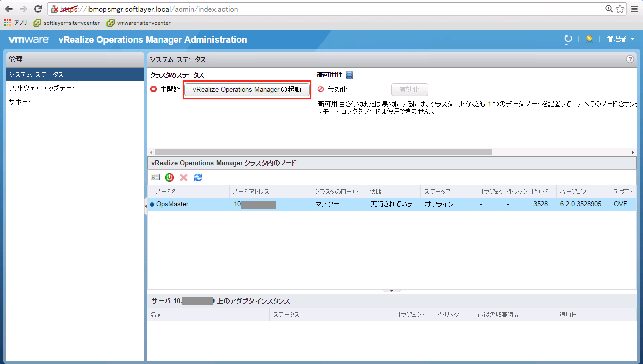The height and width of the screenshot is (364, 643).
Task: Open node details for OpsMaster
Action: (155, 177)
